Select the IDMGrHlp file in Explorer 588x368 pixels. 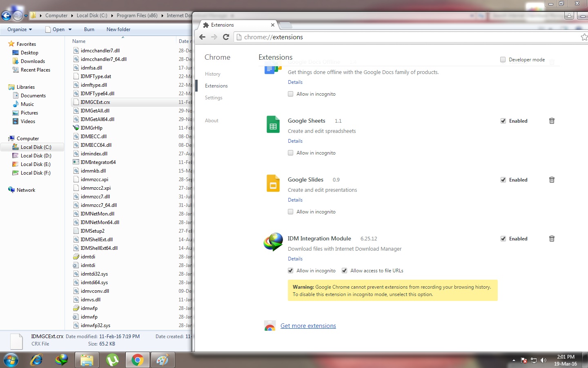[x=91, y=128]
